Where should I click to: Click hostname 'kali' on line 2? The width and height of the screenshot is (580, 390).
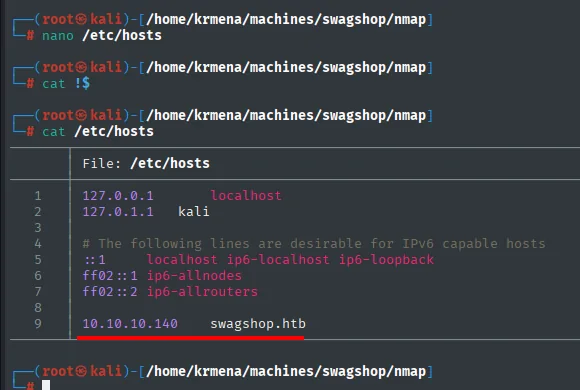point(194,212)
